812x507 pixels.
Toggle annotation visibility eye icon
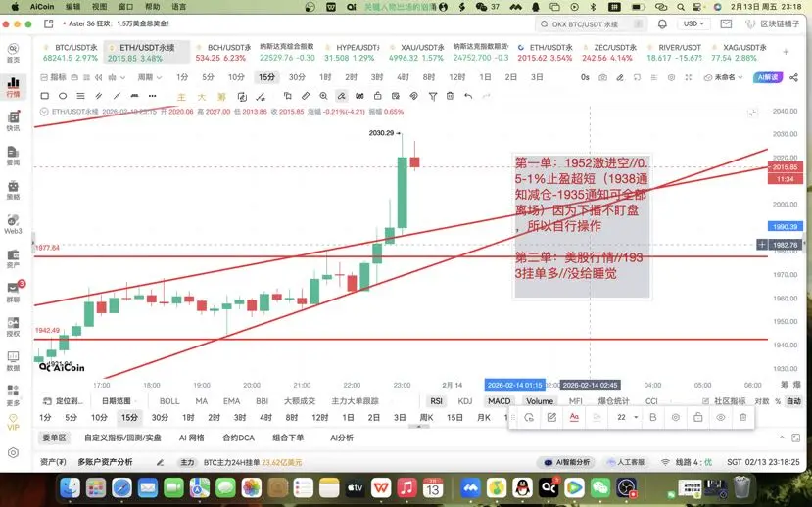click(720, 418)
